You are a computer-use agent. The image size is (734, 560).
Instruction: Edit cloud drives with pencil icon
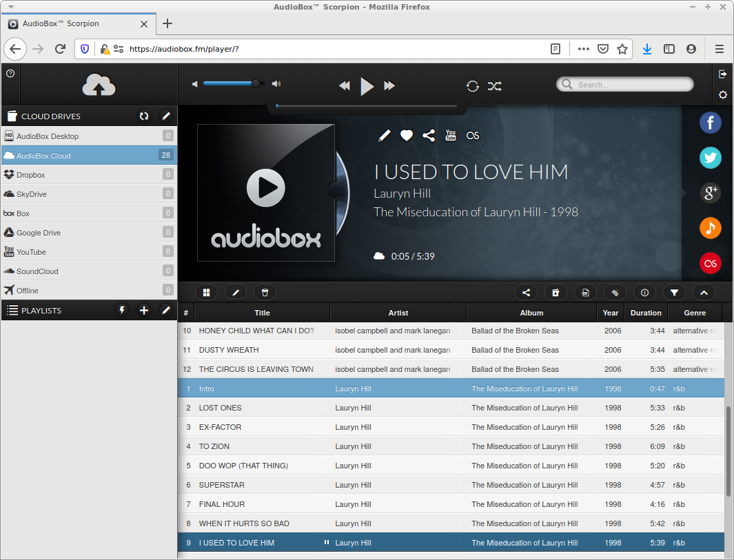(165, 116)
